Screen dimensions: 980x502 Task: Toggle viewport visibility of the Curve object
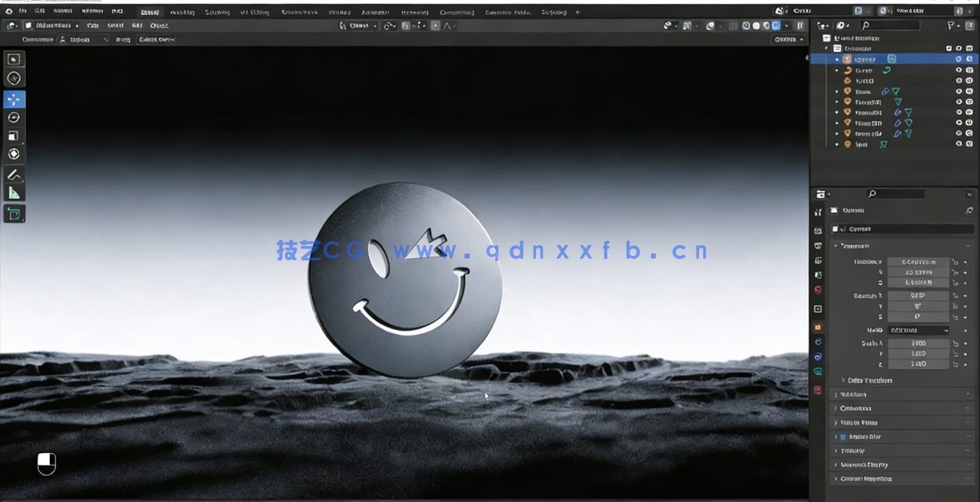(x=958, y=71)
